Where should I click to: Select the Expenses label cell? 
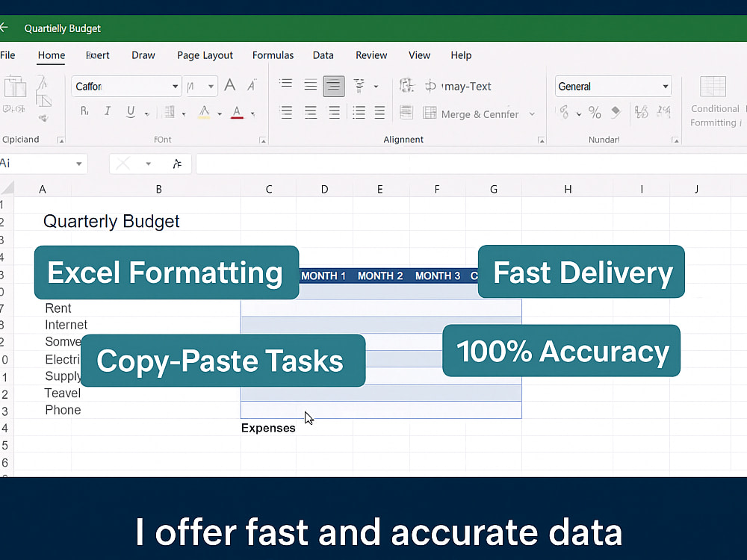268,428
